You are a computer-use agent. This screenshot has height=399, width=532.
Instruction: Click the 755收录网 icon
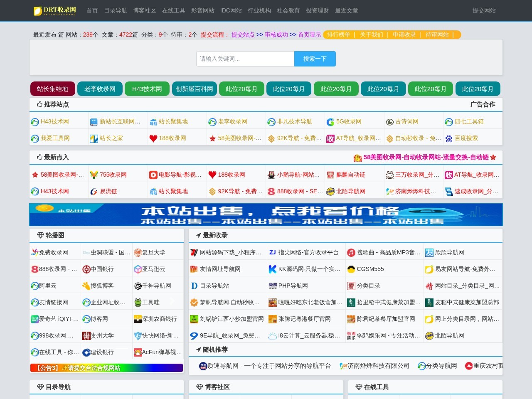tap(94, 175)
